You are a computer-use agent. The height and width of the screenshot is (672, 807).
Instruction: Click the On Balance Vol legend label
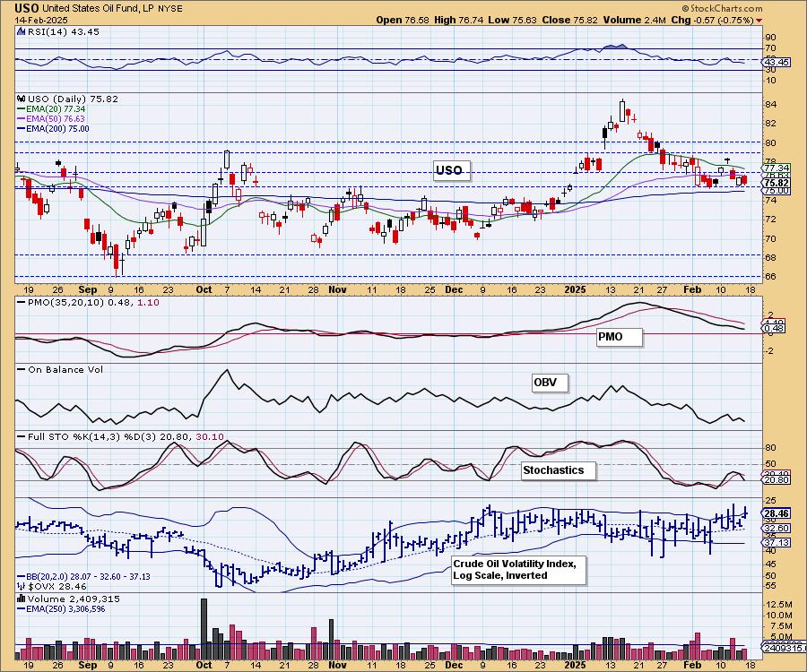[60, 369]
